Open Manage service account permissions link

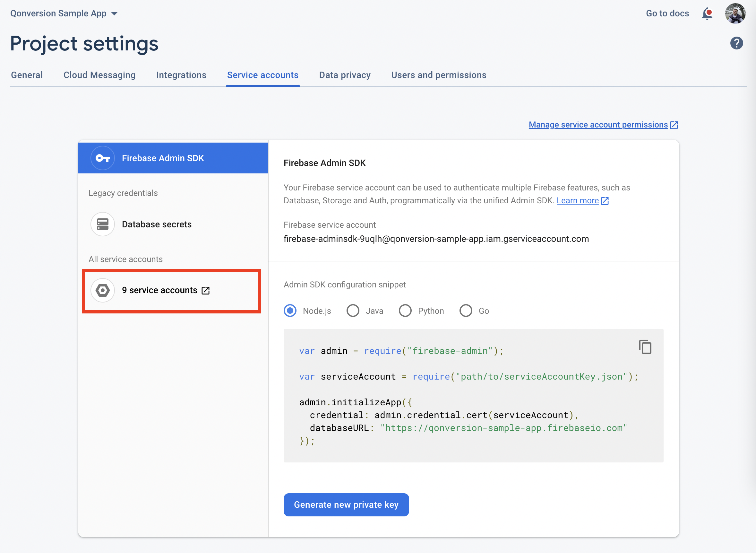tap(598, 125)
